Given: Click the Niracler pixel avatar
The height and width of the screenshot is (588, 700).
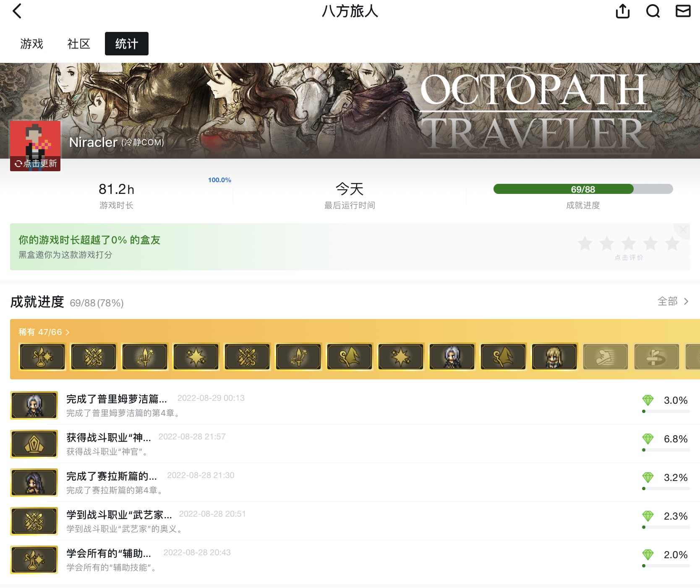Looking at the screenshot, I should (35, 141).
